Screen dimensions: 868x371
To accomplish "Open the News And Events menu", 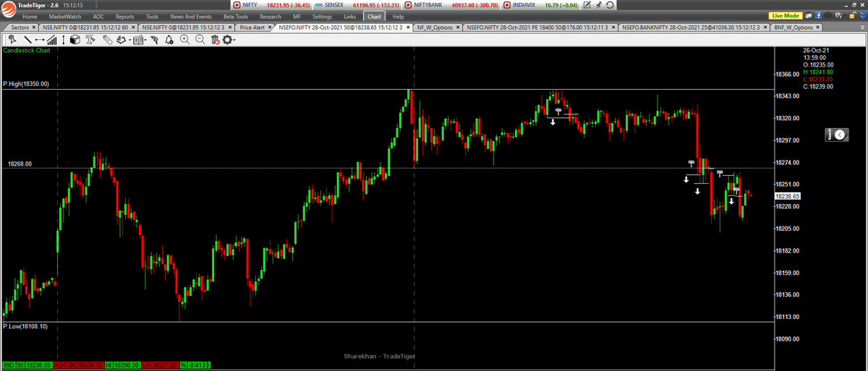I will pos(191,16).
